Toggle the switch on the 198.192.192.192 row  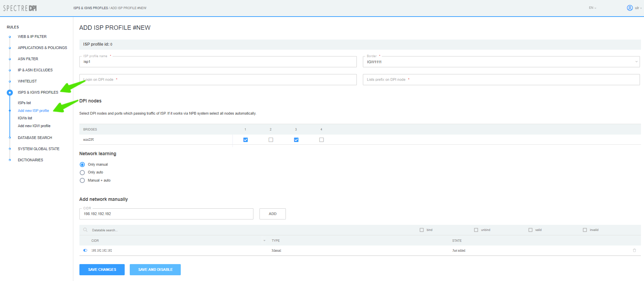pyautogui.click(x=85, y=251)
